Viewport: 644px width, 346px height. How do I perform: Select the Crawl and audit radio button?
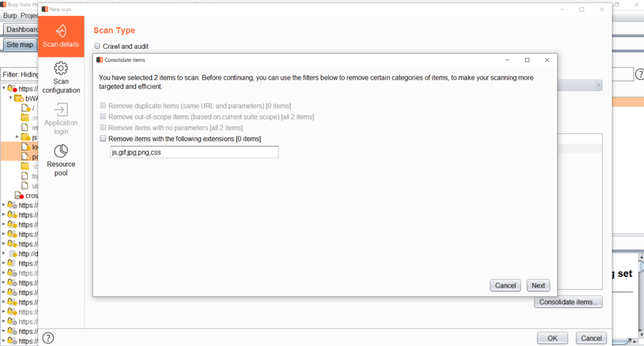(97, 46)
